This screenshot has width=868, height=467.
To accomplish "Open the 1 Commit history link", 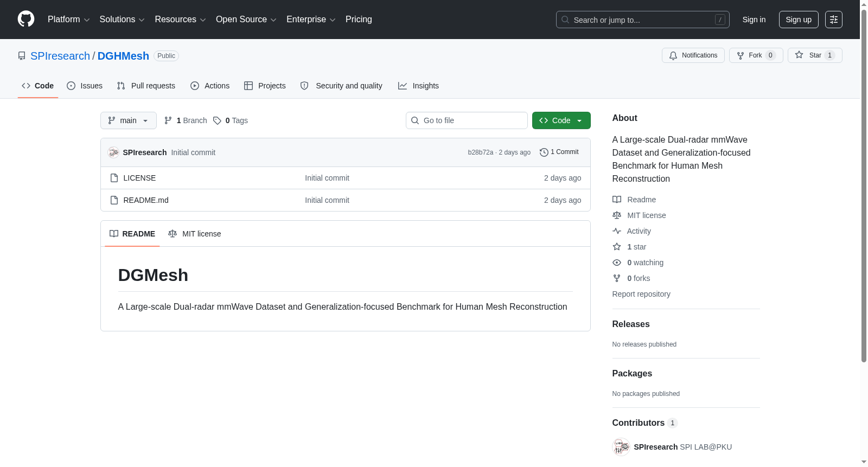I will tap(559, 152).
